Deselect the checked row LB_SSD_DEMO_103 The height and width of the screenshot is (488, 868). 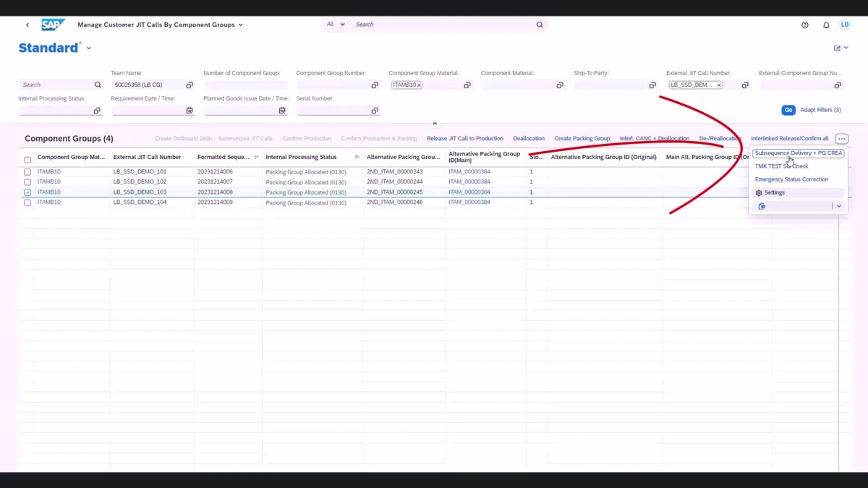tap(27, 192)
